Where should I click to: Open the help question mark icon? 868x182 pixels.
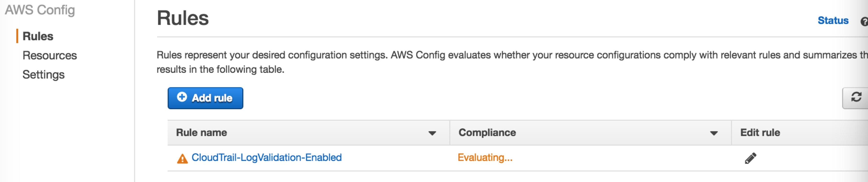click(864, 22)
